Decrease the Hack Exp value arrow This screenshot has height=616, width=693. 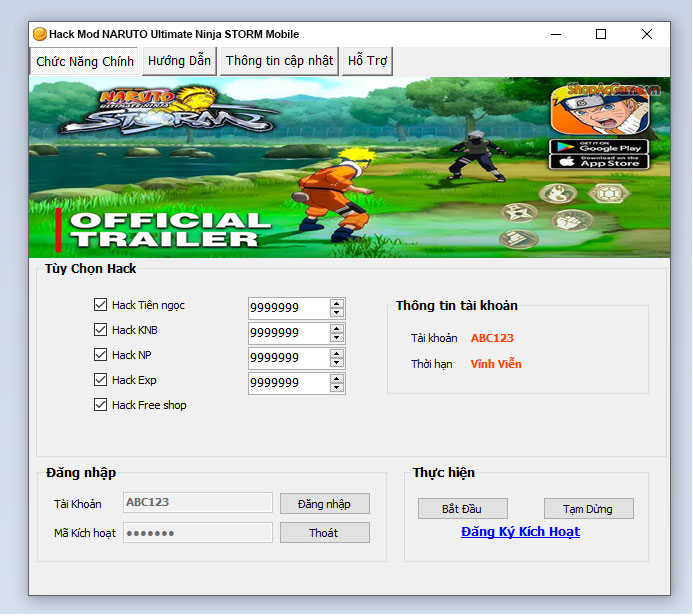tap(337, 388)
